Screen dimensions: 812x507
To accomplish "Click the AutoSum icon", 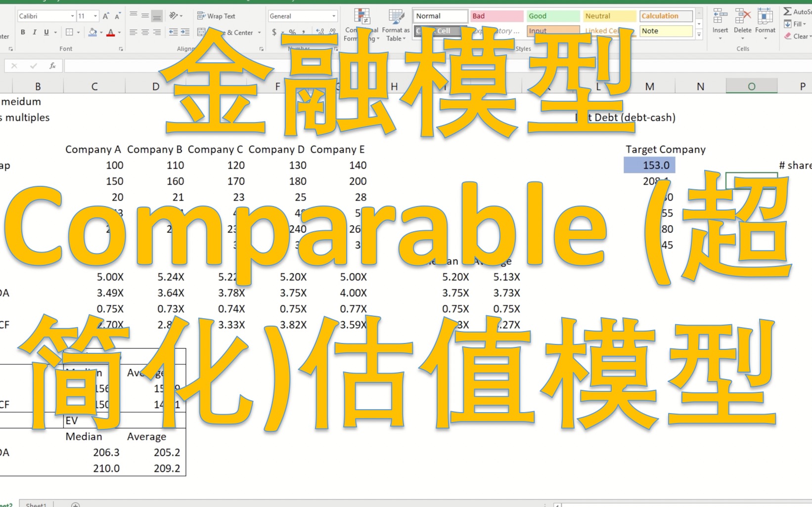I will click(x=788, y=10).
